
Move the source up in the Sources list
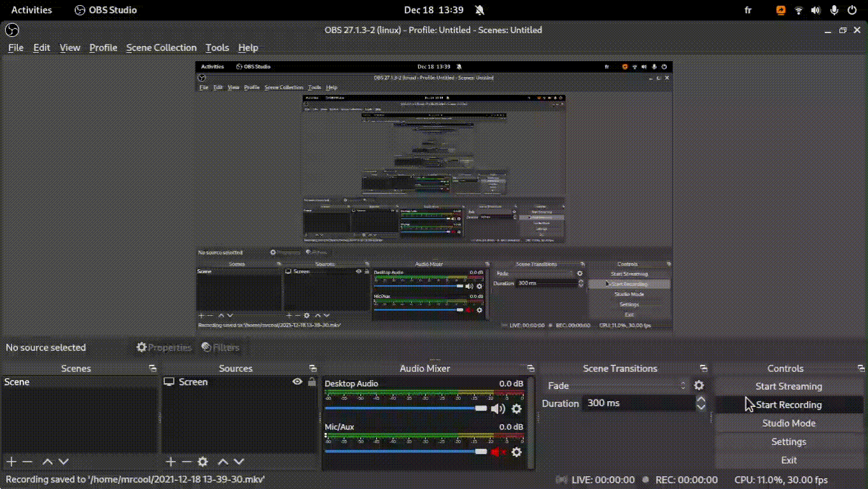tap(223, 462)
